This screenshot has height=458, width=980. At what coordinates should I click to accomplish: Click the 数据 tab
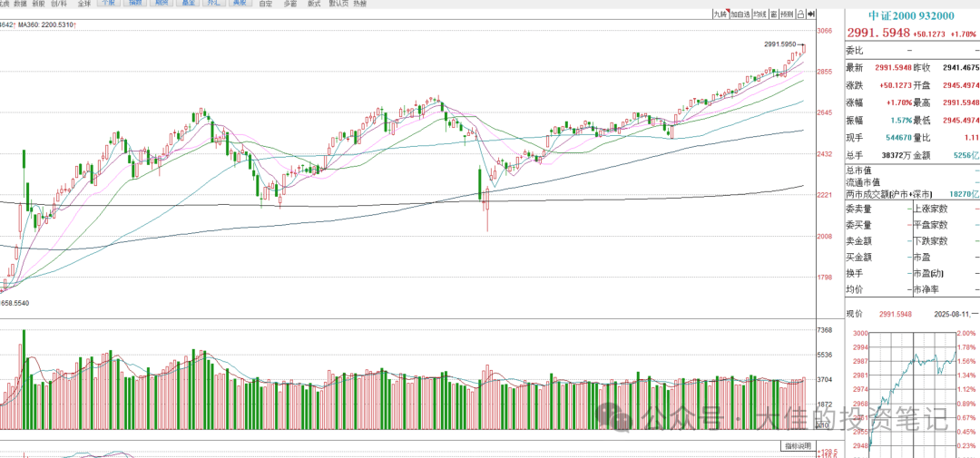[19, 4]
